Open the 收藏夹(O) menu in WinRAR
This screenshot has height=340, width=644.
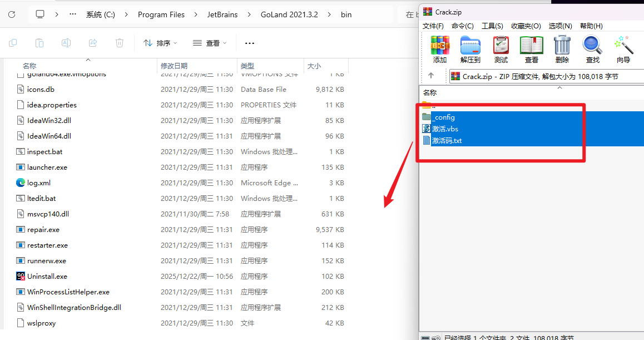click(x=526, y=26)
